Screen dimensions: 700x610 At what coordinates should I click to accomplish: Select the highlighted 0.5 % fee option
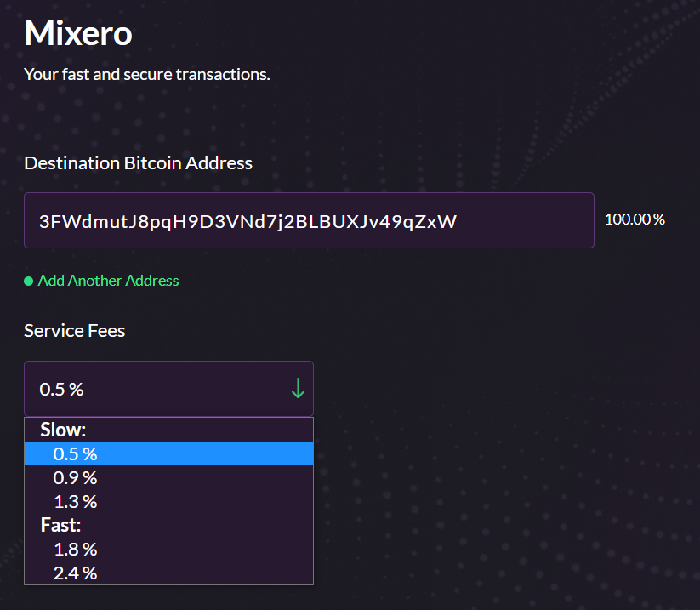click(x=168, y=453)
